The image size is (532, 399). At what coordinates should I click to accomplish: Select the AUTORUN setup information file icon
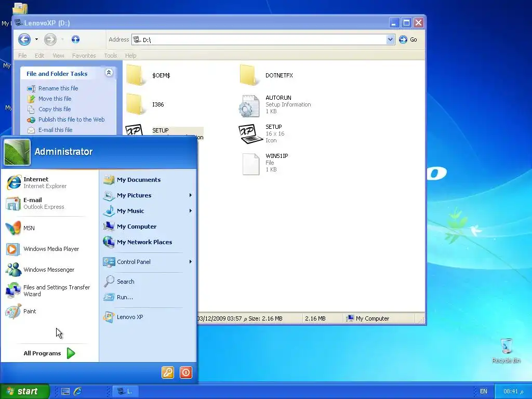pyautogui.click(x=249, y=106)
